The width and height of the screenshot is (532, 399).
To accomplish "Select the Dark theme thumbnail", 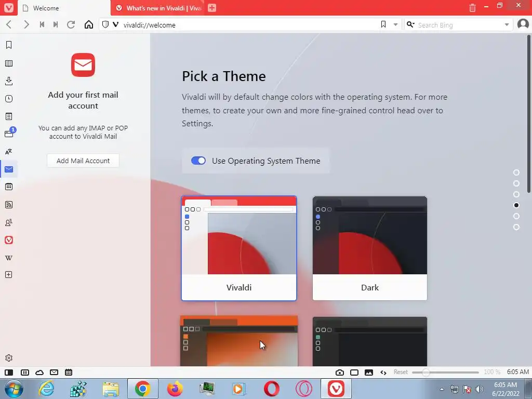I will [x=370, y=248].
